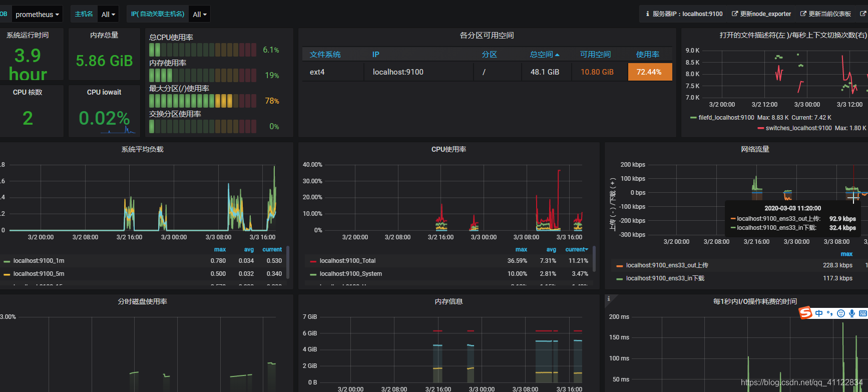868x392 pixels.
Task: Sort 系统平均负载 legend by avg
Action: (x=249, y=249)
